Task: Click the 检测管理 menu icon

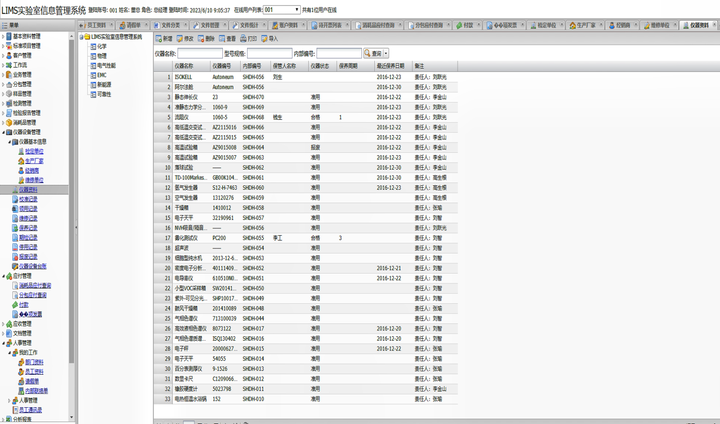Action: click(x=9, y=103)
